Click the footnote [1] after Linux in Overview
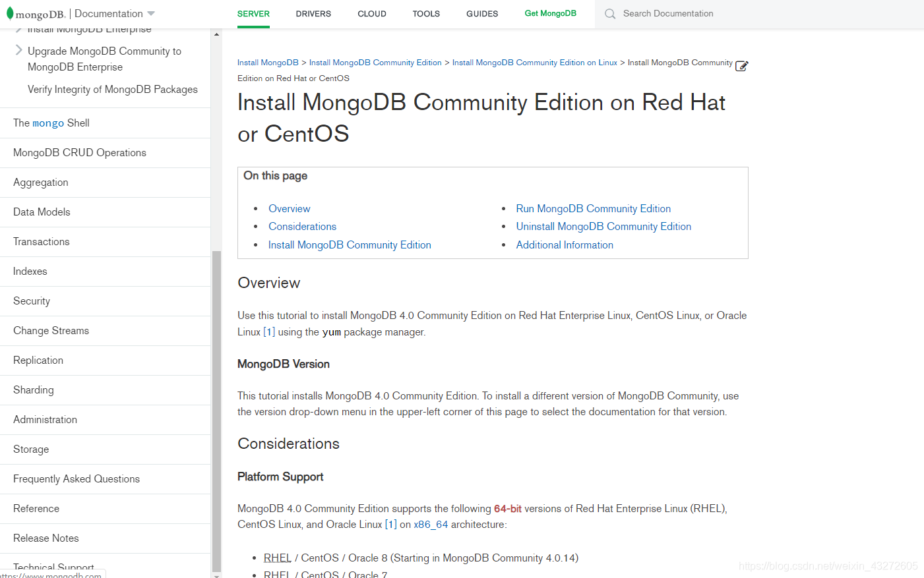 [269, 332]
